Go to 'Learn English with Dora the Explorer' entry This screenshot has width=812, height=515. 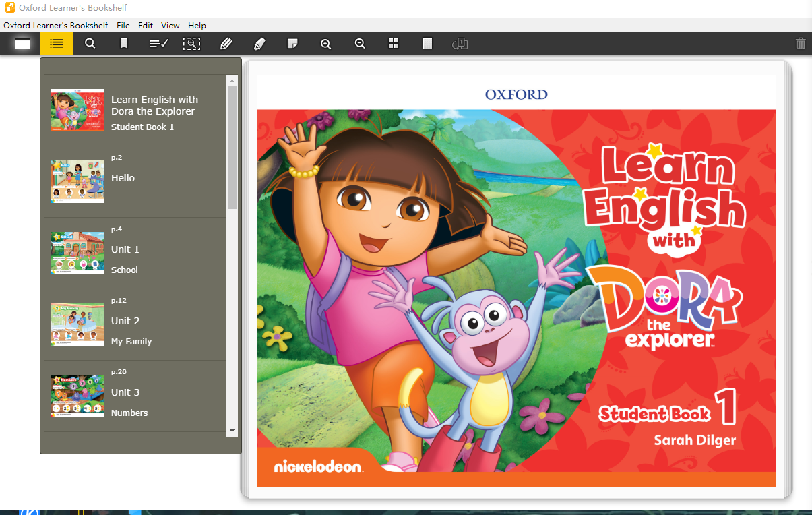[x=154, y=105]
